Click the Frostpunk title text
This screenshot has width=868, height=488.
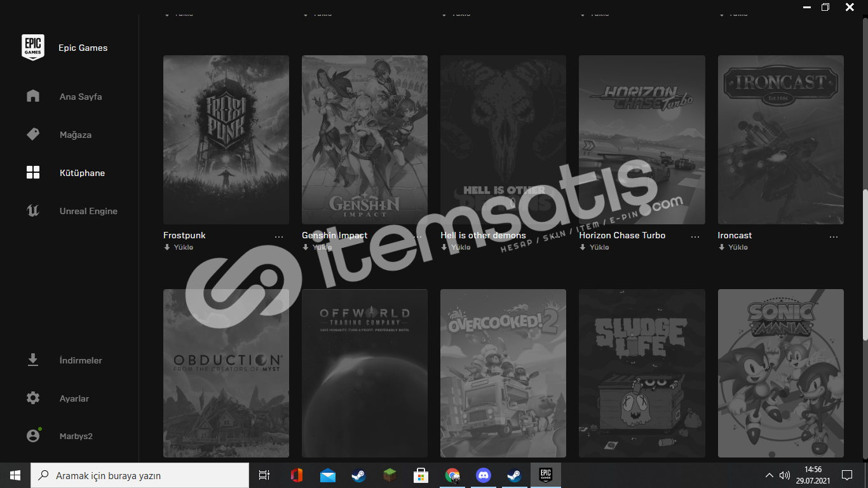click(184, 235)
